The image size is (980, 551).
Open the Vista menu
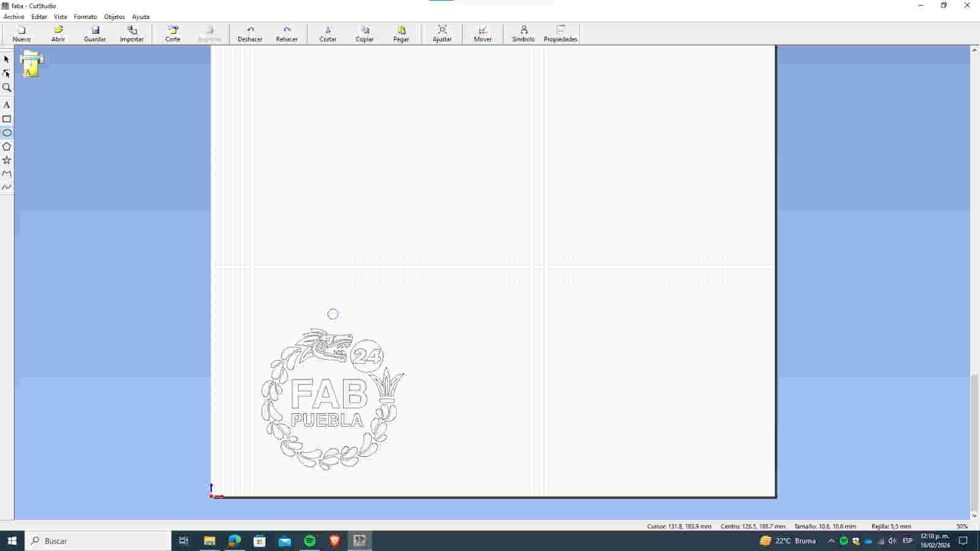pyautogui.click(x=60, y=17)
